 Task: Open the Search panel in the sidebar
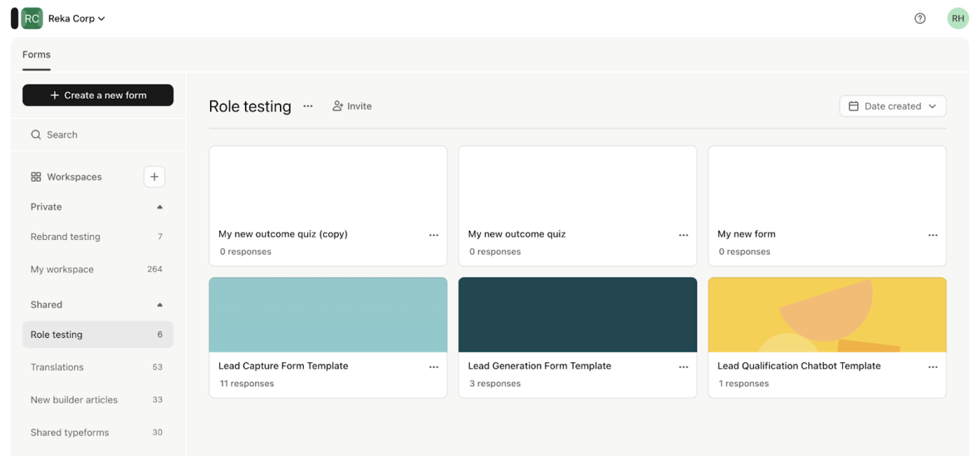pos(62,134)
